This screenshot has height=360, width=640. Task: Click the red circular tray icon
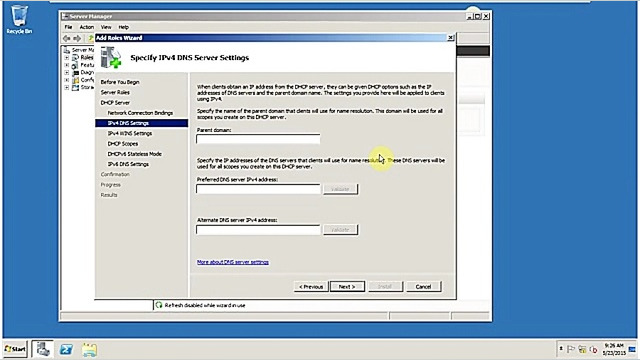[x=593, y=349]
